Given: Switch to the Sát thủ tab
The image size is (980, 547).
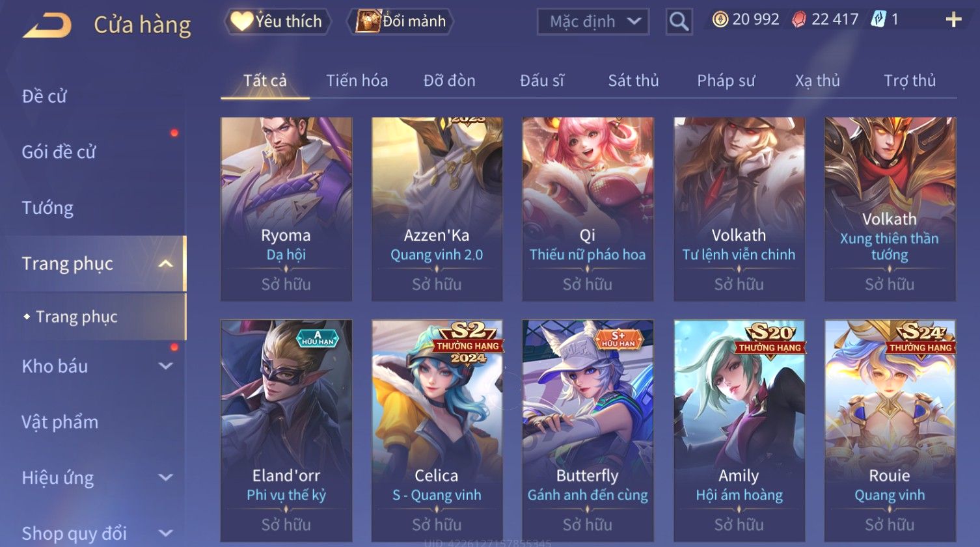Looking at the screenshot, I should [x=633, y=81].
